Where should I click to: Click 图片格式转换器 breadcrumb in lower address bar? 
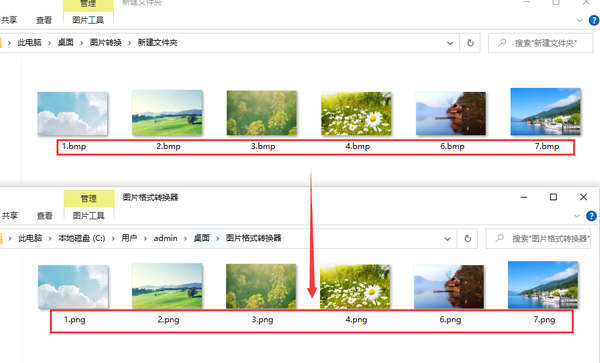click(253, 238)
